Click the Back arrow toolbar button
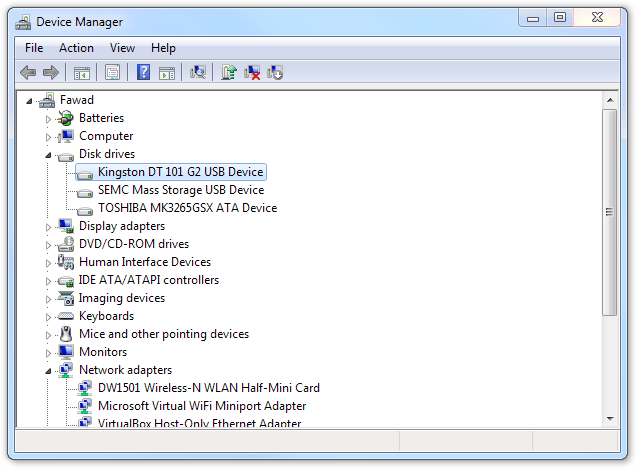Image resolution: width=638 pixels, height=469 pixels. [x=28, y=72]
